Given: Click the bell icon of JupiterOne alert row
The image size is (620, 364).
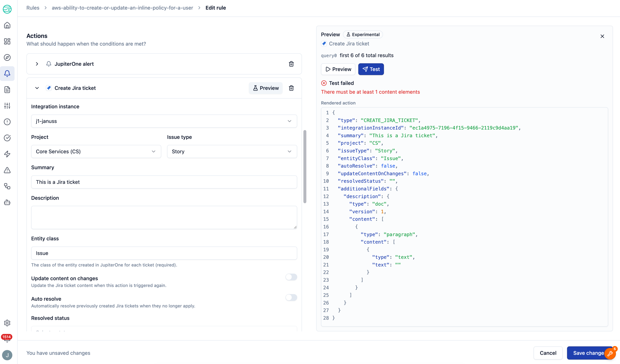Looking at the screenshot, I should point(49,64).
